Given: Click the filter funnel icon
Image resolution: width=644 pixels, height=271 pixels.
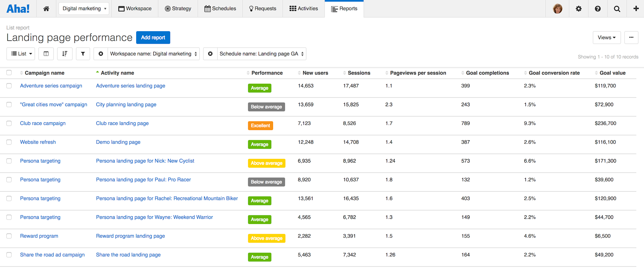Looking at the screenshot, I should [83, 54].
